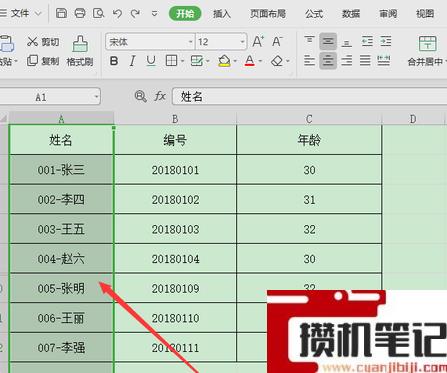Click the zoom magnifier next to fx

pyautogui.click(x=140, y=97)
